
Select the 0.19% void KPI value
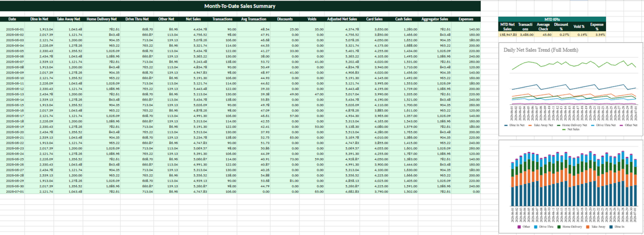pos(579,34)
